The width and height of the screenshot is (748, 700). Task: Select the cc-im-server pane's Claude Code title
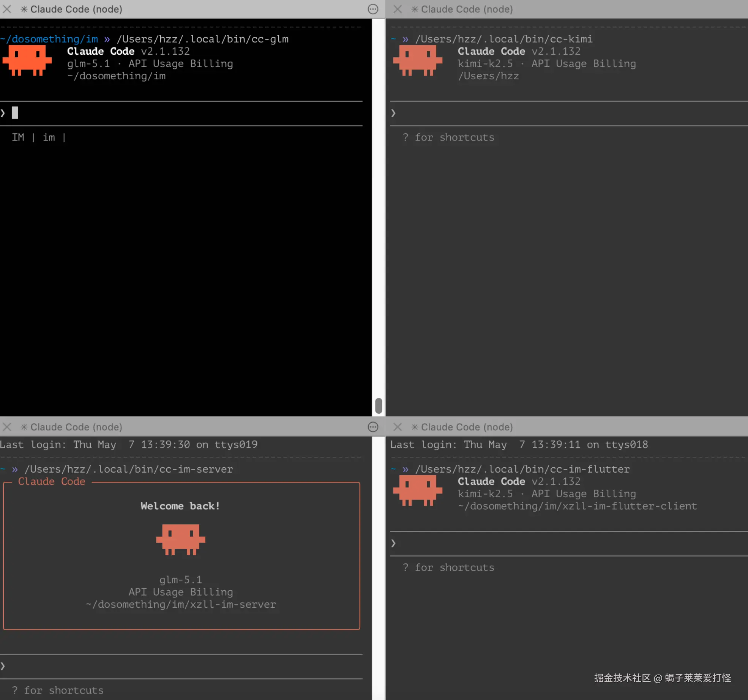pyautogui.click(x=76, y=427)
